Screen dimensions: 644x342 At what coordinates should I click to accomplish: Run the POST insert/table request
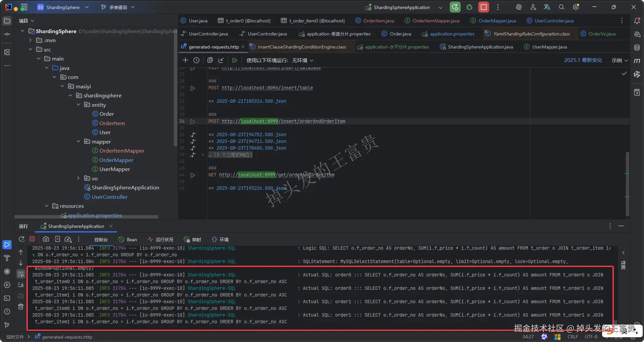193,88
